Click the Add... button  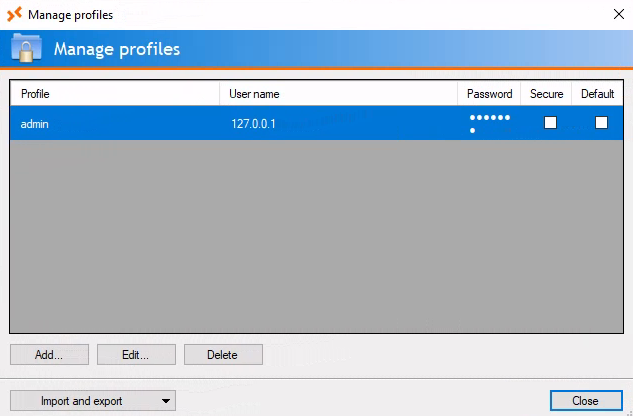pyautogui.click(x=49, y=355)
